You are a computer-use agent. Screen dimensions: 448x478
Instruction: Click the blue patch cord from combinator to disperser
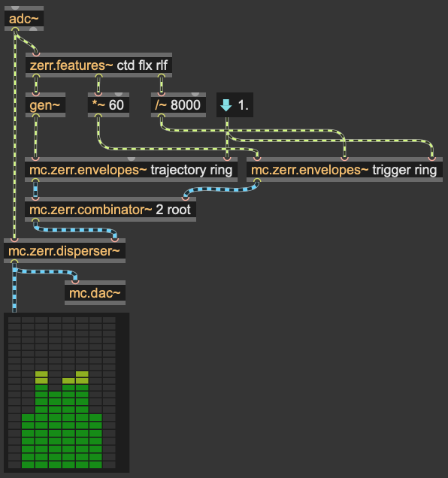click(74, 230)
